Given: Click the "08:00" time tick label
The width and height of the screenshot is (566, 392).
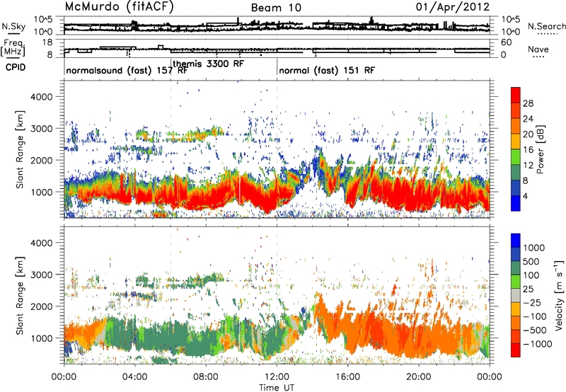Looking at the screenshot, I should [206, 377].
